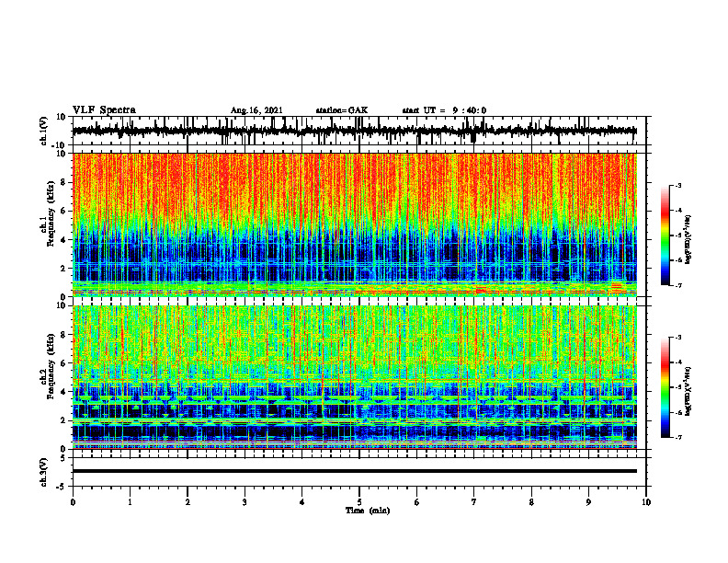The height and width of the screenshot is (563, 728).
Task: Click the '-5' tick on ch.3(V) axis
Action: pos(63,487)
